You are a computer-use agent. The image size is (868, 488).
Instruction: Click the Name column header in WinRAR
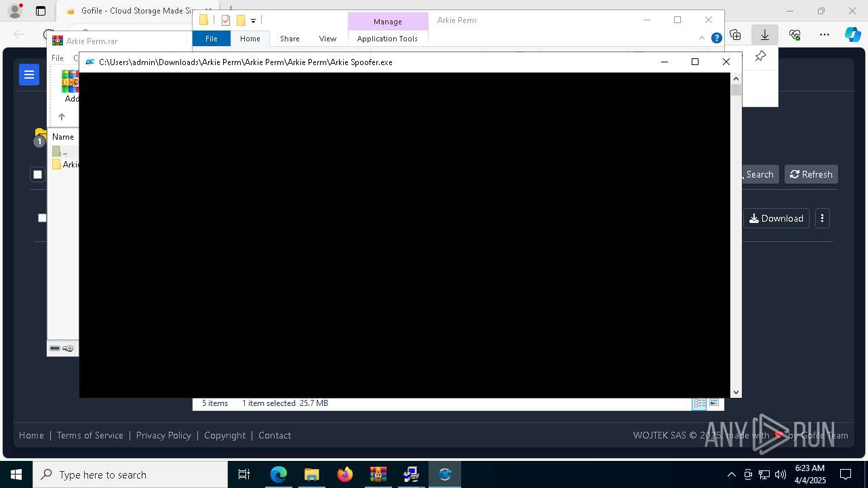[x=63, y=137]
